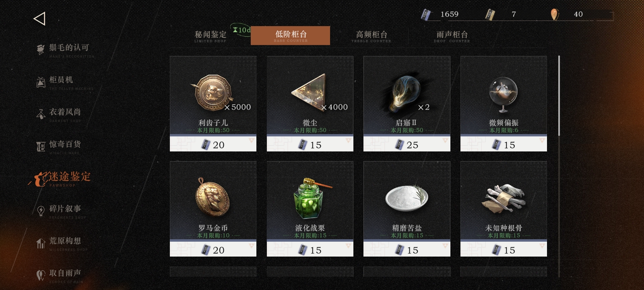Click the shop list vertical scrollbar

[x=559, y=166]
